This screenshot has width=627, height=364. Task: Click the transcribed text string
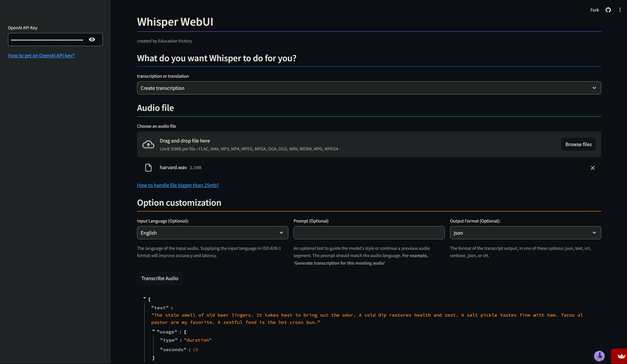pyautogui.click(x=367, y=319)
